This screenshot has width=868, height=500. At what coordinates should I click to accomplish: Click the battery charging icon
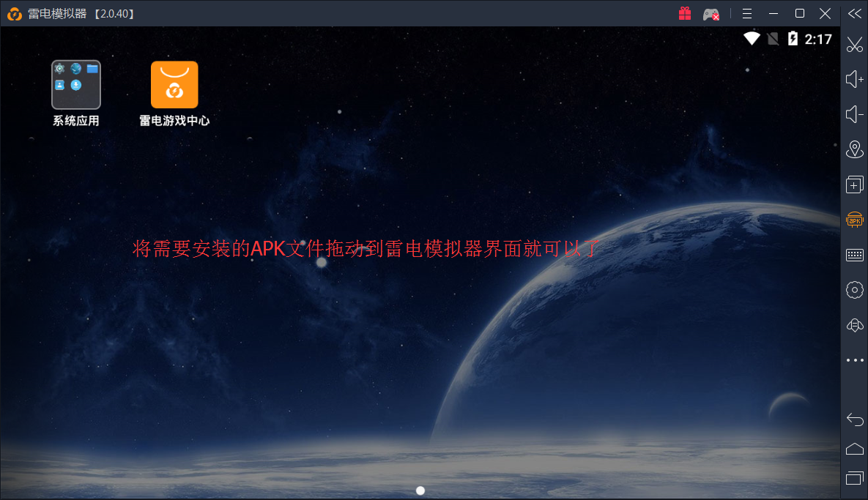coord(793,38)
